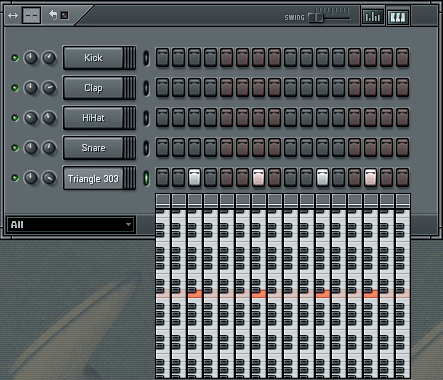Activate the eleventh step of the HiHat row

coord(322,118)
